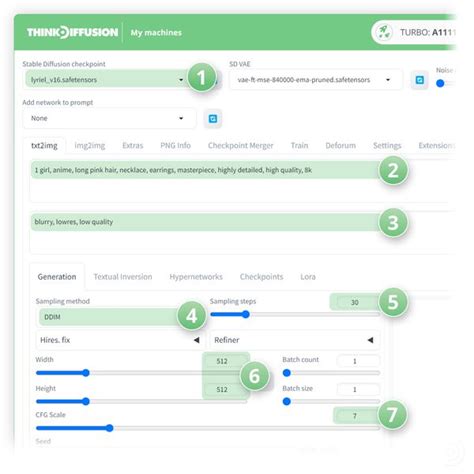The height and width of the screenshot is (474, 474).
Task: Open the Checkpoint Merger tab
Action: pos(240,146)
